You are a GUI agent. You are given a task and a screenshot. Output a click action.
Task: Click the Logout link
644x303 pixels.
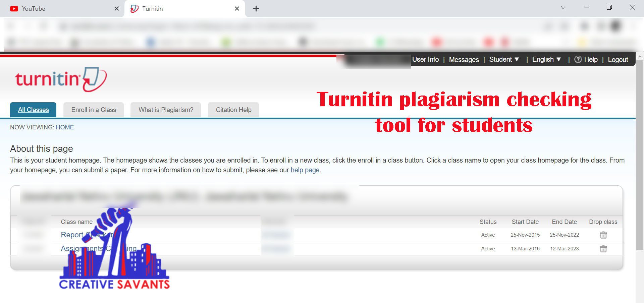click(618, 60)
